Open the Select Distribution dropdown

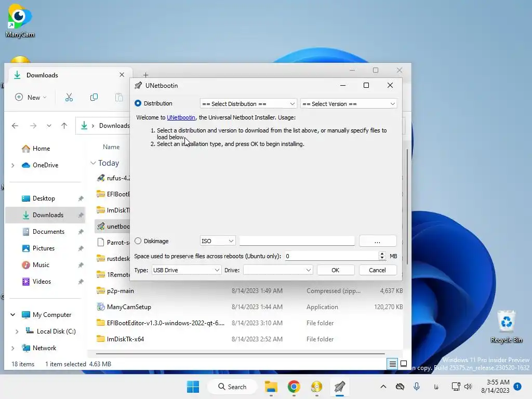(x=248, y=104)
